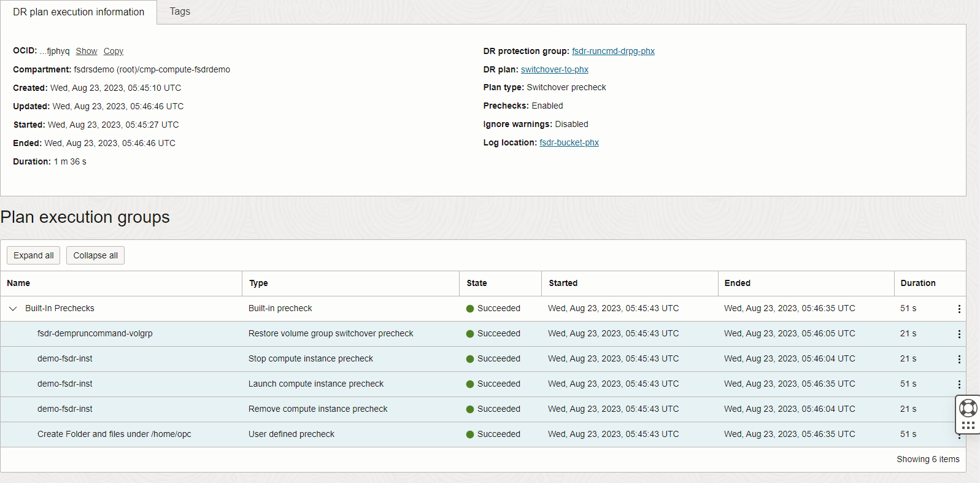Viewport: 980px width, 483px height.
Task: Click the Expand all button
Action: tap(34, 255)
